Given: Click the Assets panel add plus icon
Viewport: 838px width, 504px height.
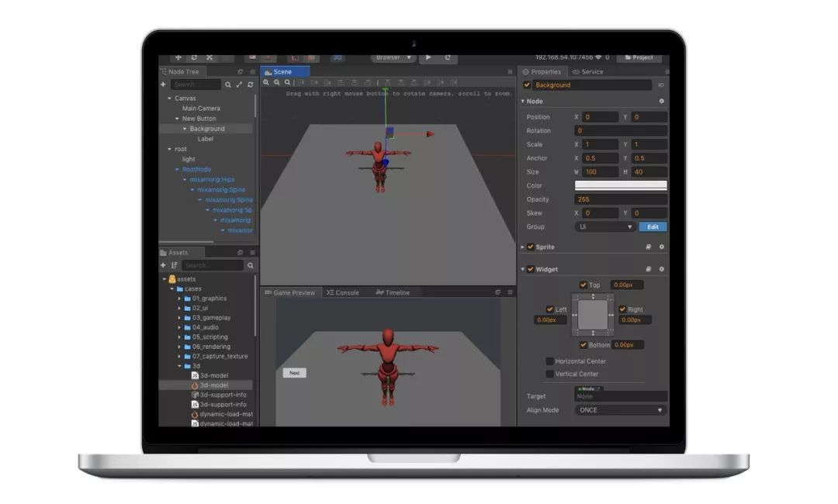Looking at the screenshot, I should [164, 265].
